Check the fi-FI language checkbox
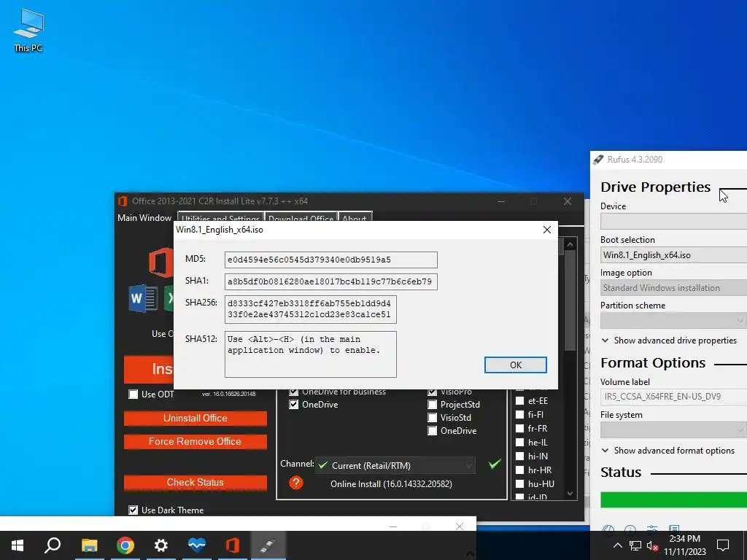Viewport: 747px width, 560px height. pyautogui.click(x=519, y=415)
